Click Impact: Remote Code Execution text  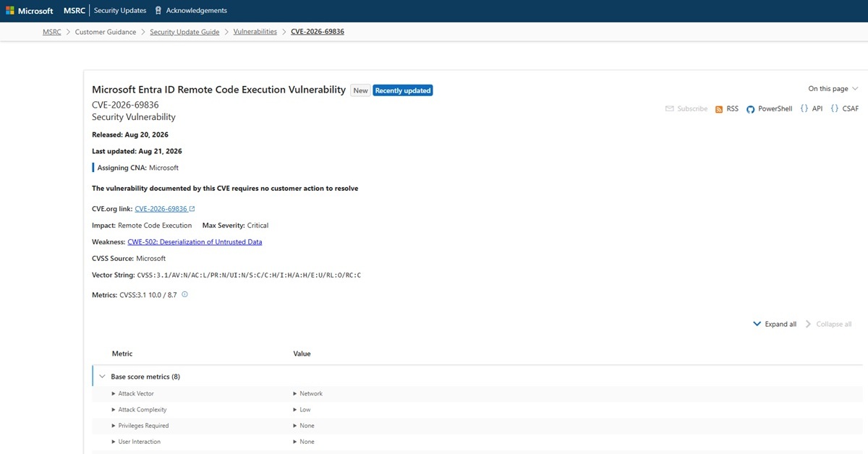pyautogui.click(x=142, y=226)
